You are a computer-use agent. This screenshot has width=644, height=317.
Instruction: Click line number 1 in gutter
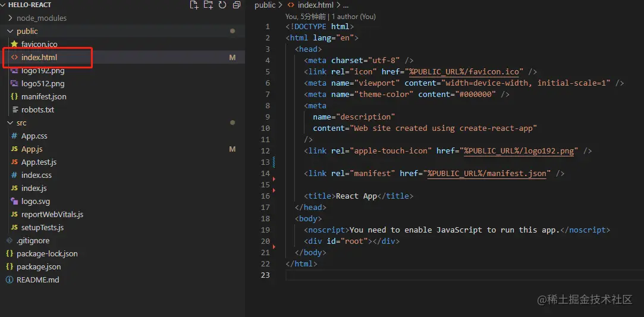coord(268,27)
